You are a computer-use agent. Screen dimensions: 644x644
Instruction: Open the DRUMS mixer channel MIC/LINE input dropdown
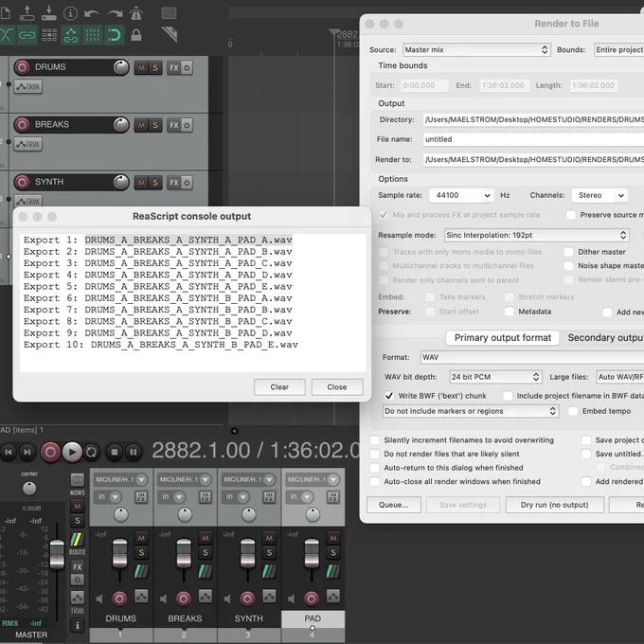click(121, 479)
